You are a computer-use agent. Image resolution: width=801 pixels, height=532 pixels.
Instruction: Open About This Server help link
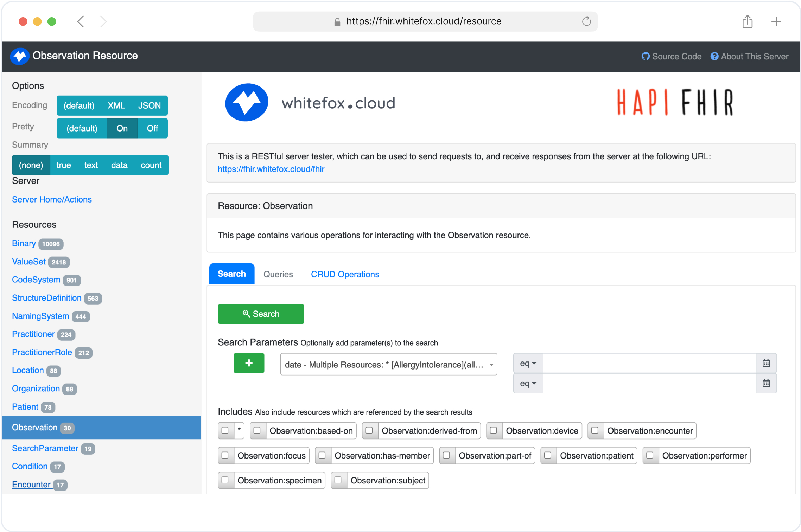749,56
